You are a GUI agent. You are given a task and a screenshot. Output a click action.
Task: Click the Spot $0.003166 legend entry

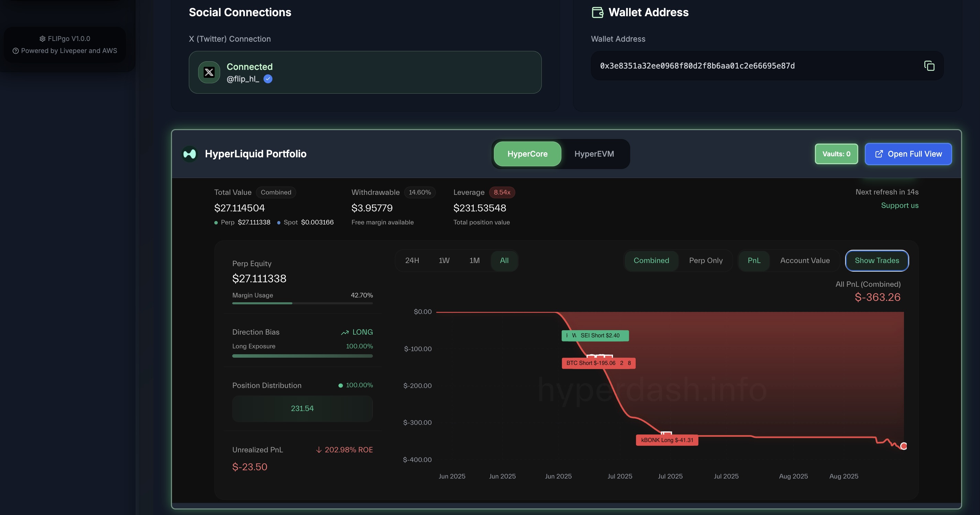click(305, 222)
